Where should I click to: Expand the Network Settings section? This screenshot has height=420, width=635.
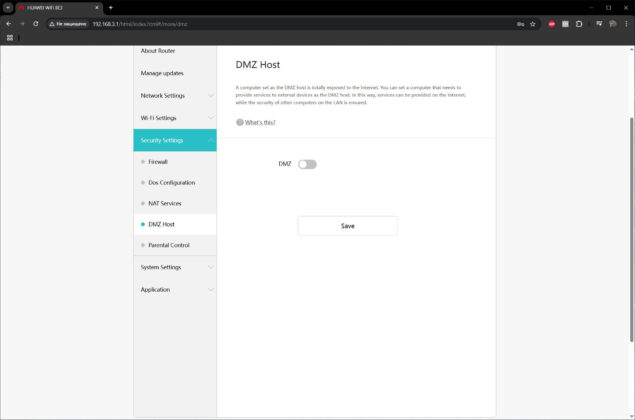tap(175, 96)
